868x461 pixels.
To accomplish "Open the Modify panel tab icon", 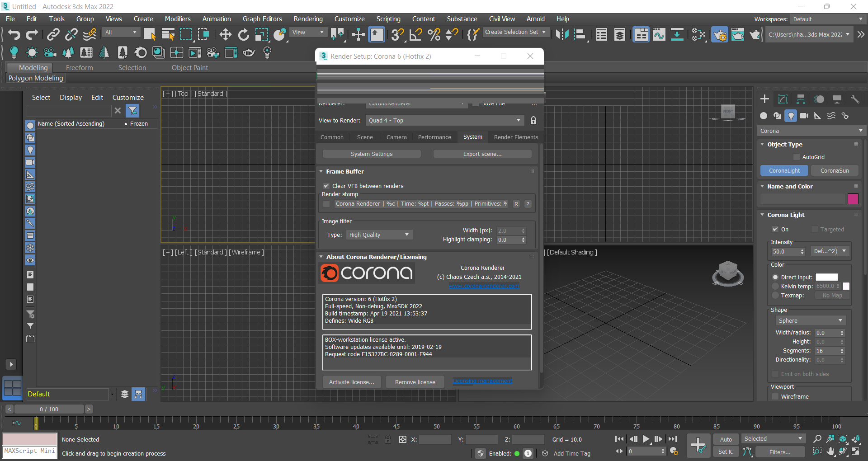I will 783,99.
